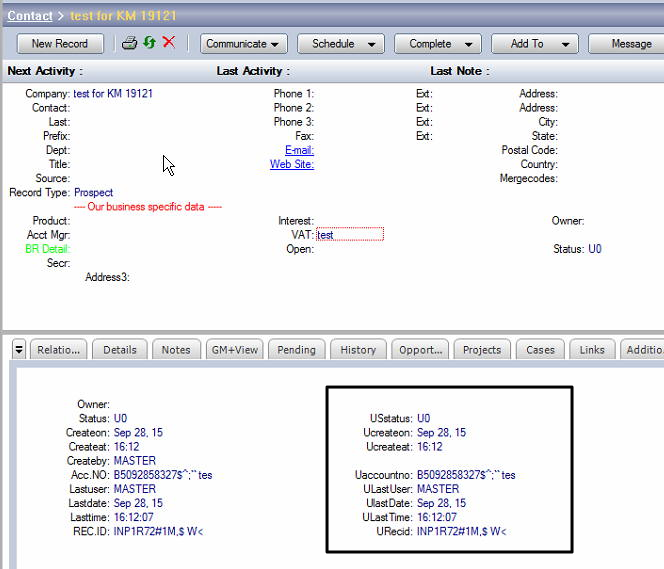
Task: Open the Projects tab
Action: click(481, 350)
